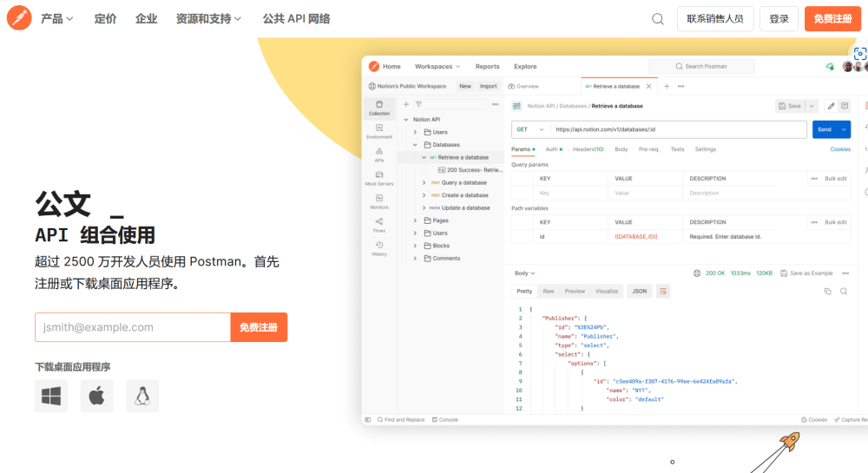Expand the Blocks folder
Image resolution: width=868 pixels, height=473 pixels.
click(x=415, y=246)
